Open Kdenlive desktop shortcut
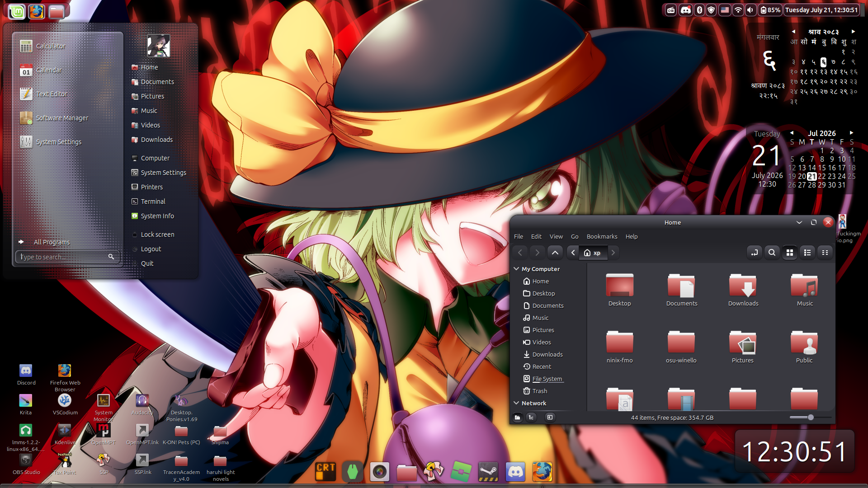Image resolution: width=868 pixels, height=488 pixels. (65, 434)
